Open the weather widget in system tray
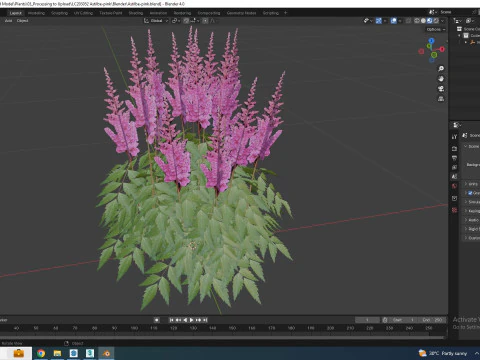This screenshot has width=480, height=360. pos(443,353)
